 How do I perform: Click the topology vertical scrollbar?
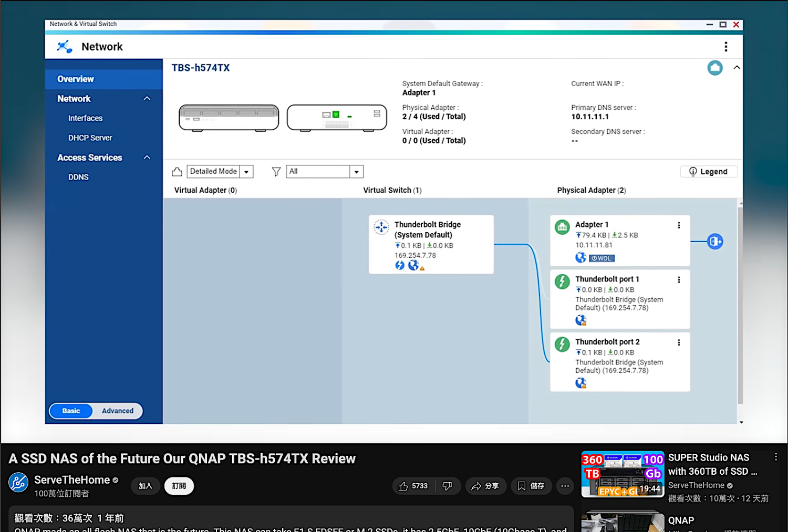pos(740,305)
